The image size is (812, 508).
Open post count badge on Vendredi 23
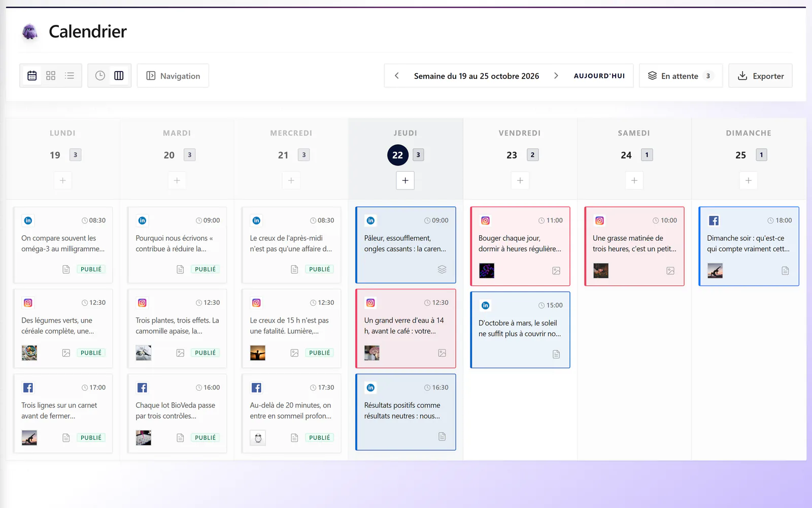[532, 155]
